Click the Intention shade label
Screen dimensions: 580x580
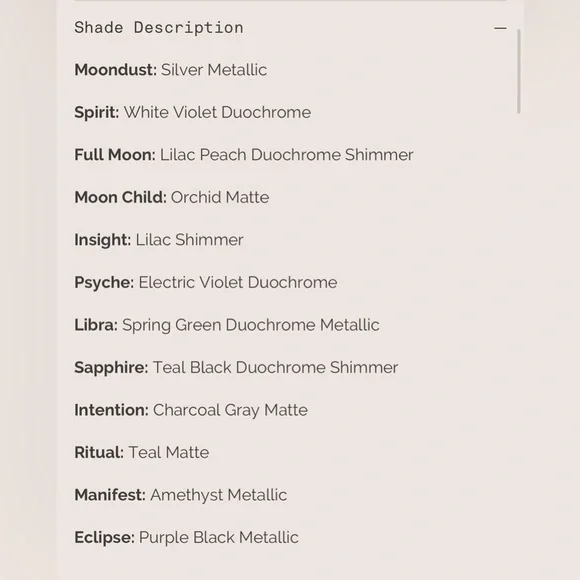[x=111, y=410]
